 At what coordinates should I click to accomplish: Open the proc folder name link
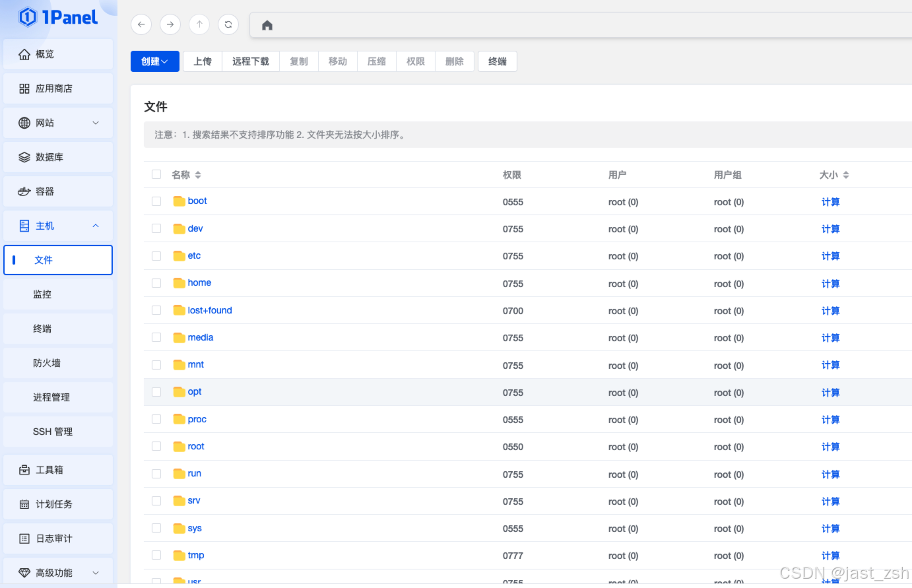click(197, 419)
